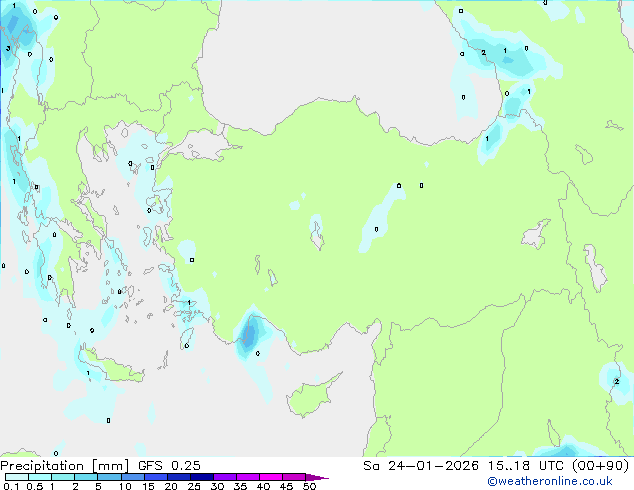The image size is (634, 490).
Task: Click the 35–40 mm purple legend swatch
Action: (x=248, y=477)
